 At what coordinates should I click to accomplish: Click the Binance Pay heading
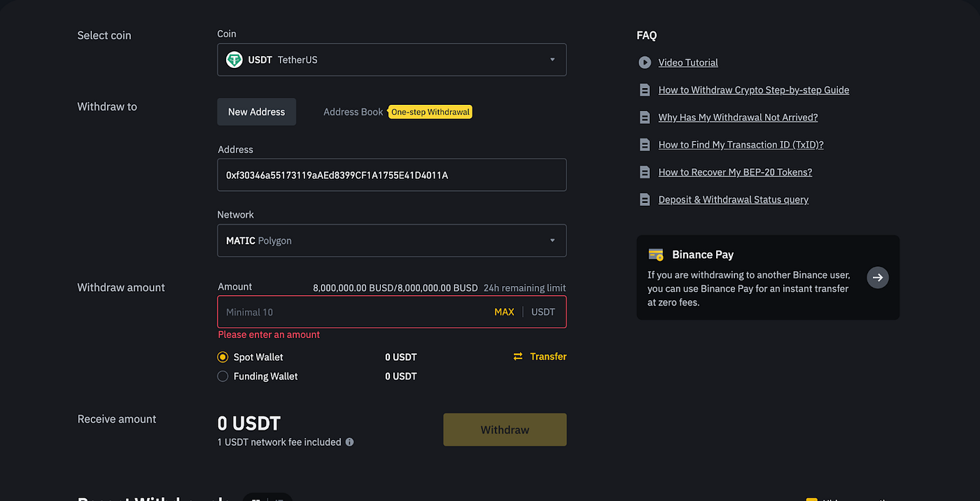pos(703,255)
